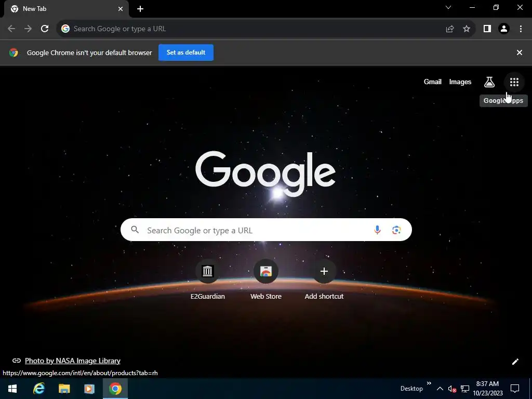This screenshot has height=399, width=532.
Task: Open Photo by NASA Image Library link
Action: click(x=73, y=361)
